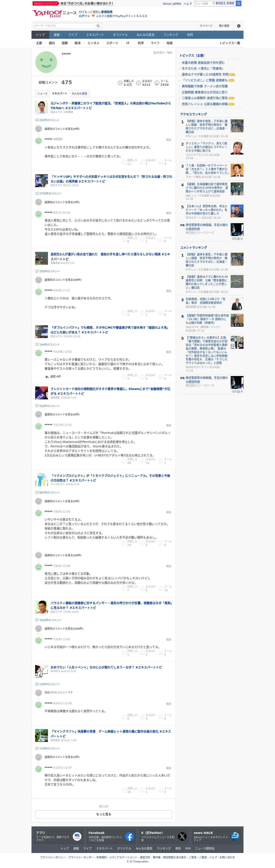Click 非表示・報告 on the profile header
The height and width of the screenshot is (868, 275).
[163, 53]
